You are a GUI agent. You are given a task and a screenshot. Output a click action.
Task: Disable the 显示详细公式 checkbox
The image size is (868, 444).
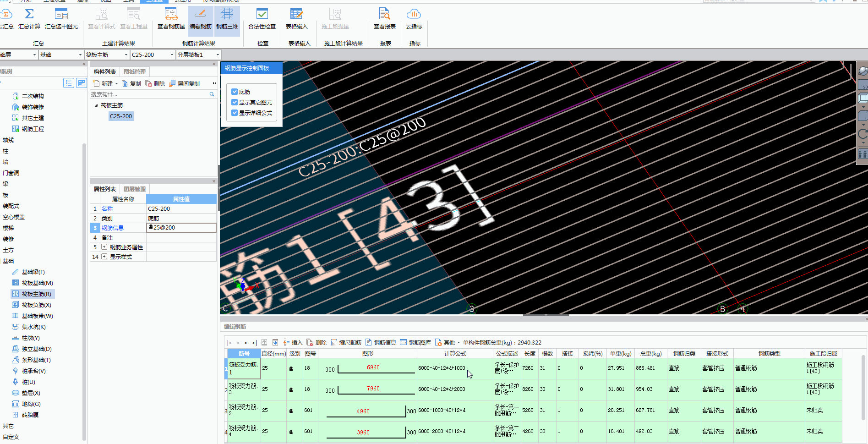235,113
